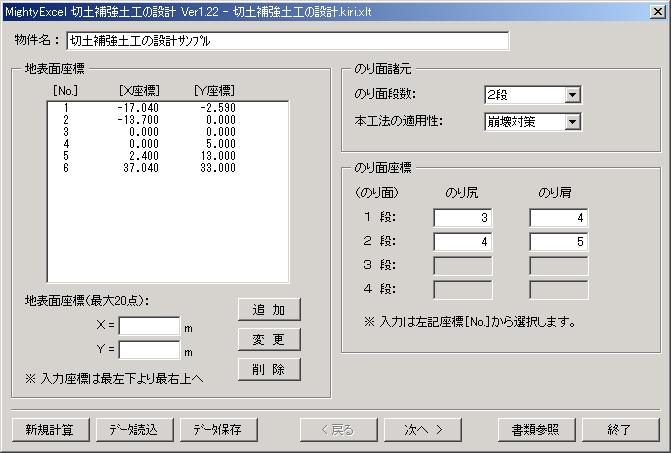Open the 本工法の適用性 dropdown arrow
The width and height of the screenshot is (671, 453).
(572, 122)
